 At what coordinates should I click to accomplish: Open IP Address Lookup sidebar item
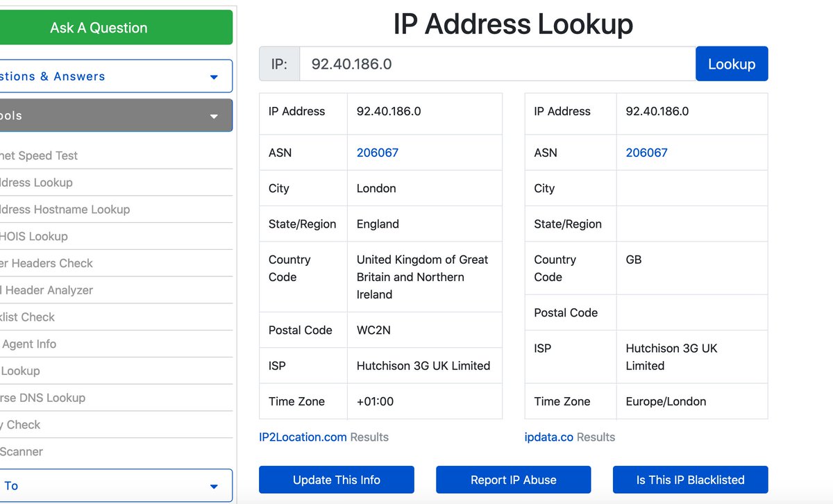pyautogui.click(x=36, y=183)
